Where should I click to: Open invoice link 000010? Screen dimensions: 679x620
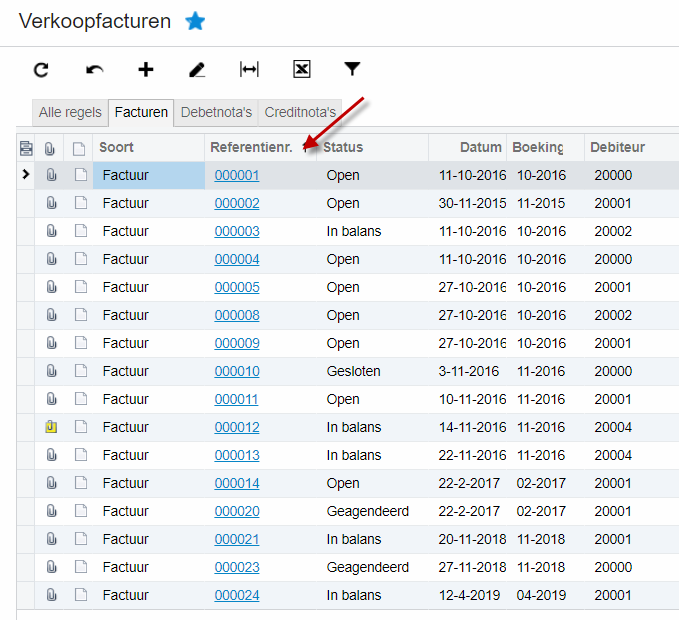pos(237,371)
